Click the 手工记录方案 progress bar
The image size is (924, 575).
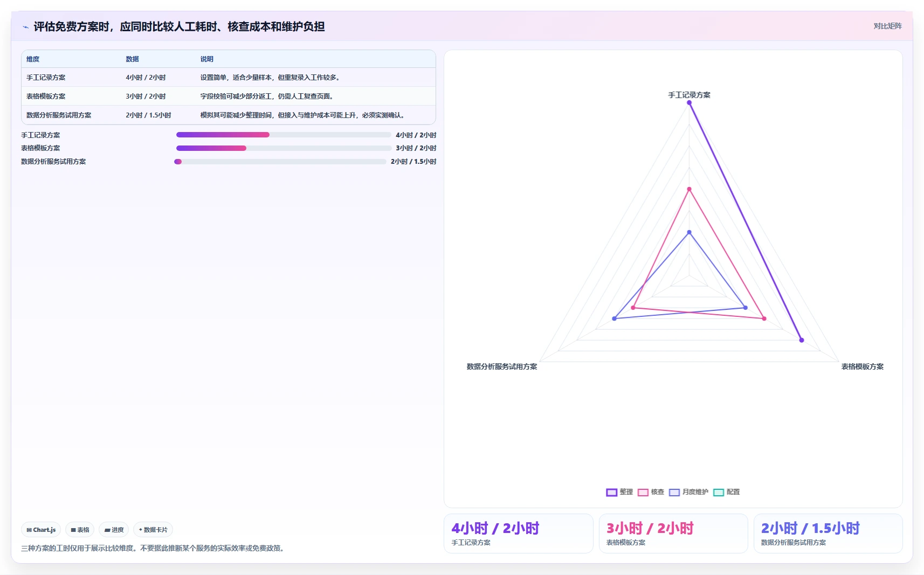pos(284,135)
